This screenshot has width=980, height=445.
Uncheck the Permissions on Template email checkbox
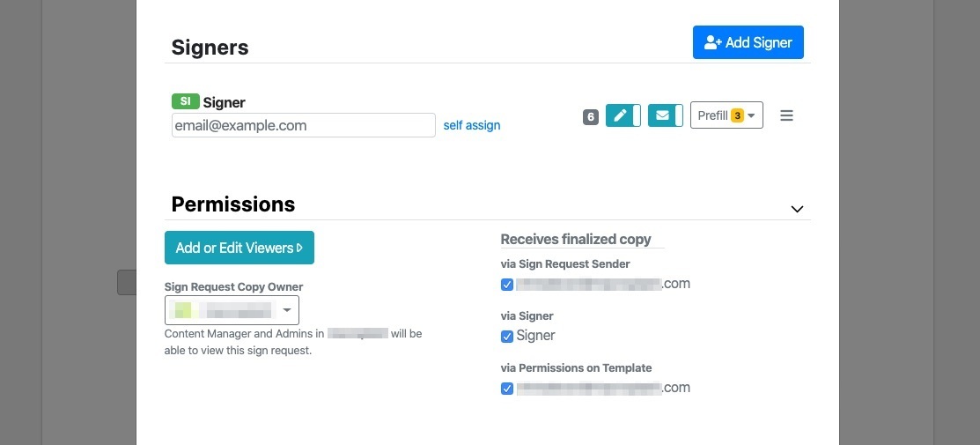tap(507, 389)
